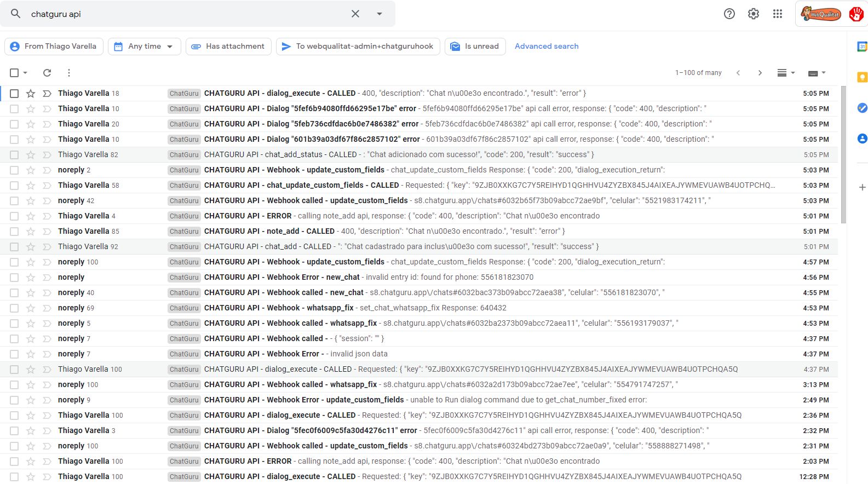This screenshot has width=868, height=484.
Task: Open Webhook update_custom_fields email from 4:57 PM
Action: 419,262
